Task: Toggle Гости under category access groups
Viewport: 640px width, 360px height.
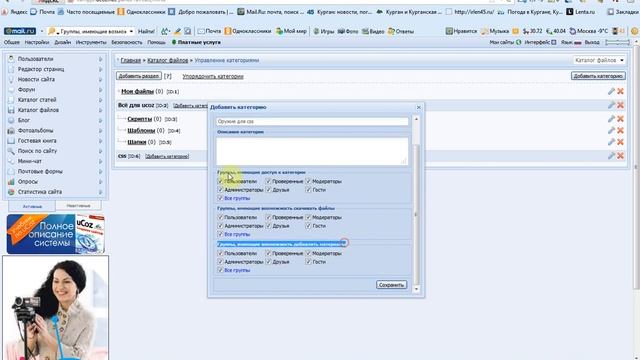Action: point(308,190)
